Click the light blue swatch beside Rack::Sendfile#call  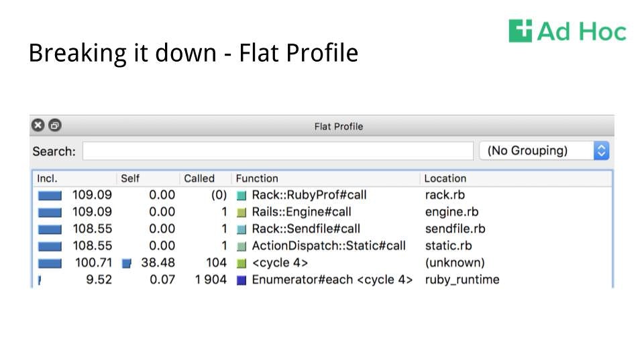tap(241, 229)
